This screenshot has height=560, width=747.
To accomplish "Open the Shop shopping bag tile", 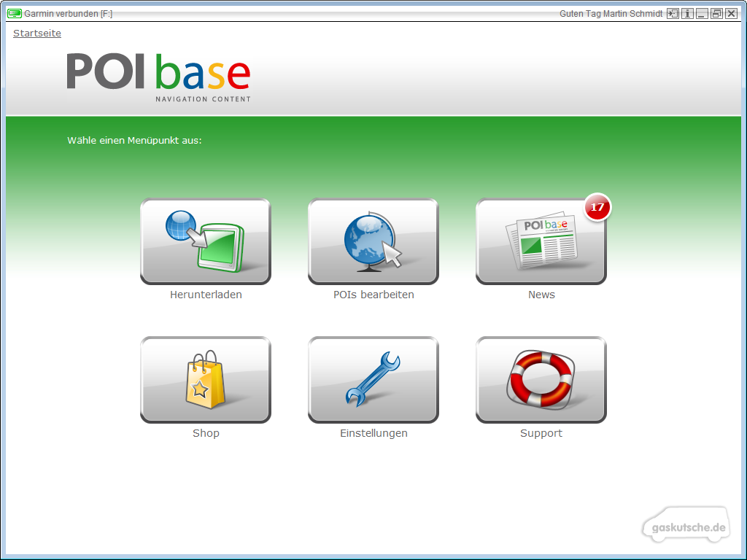I will pyautogui.click(x=205, y=379).
